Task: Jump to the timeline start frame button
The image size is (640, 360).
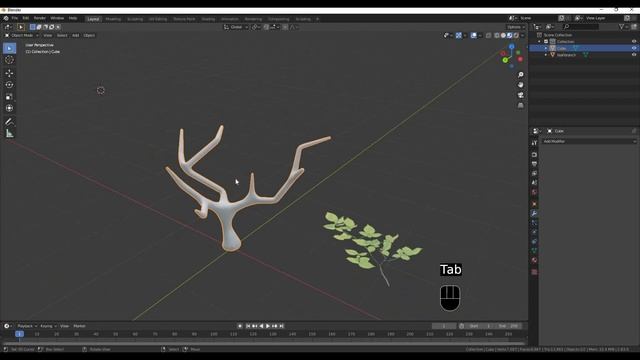Action: tap(248, 326)
